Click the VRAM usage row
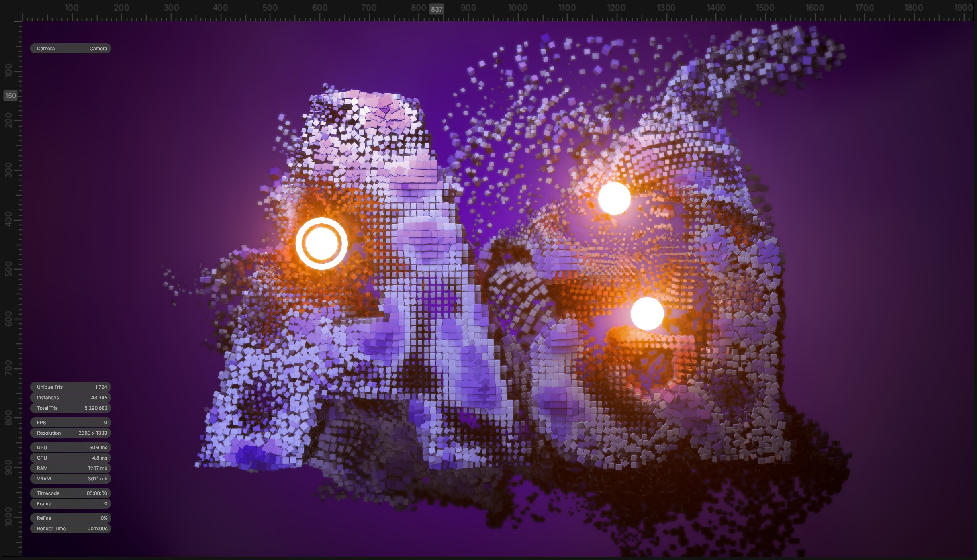The width and height of the screenshot is (977, 560). tap(70, 479)
